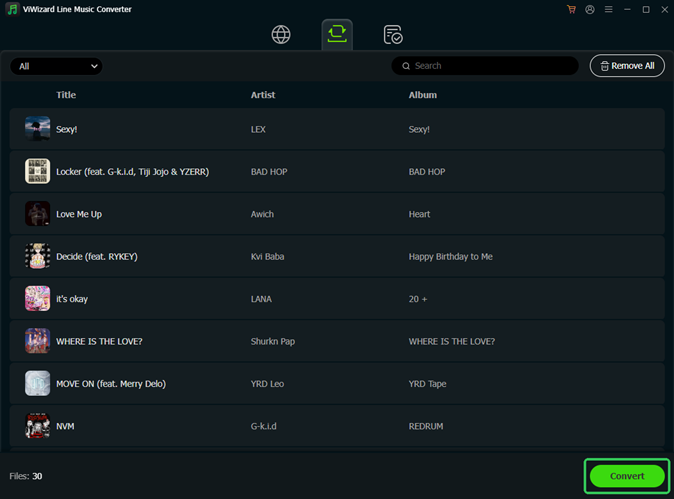The width and height of the screenshot is (674, 499).
Task: Click the BAD HOP artist name
Action: pos(269,172)
